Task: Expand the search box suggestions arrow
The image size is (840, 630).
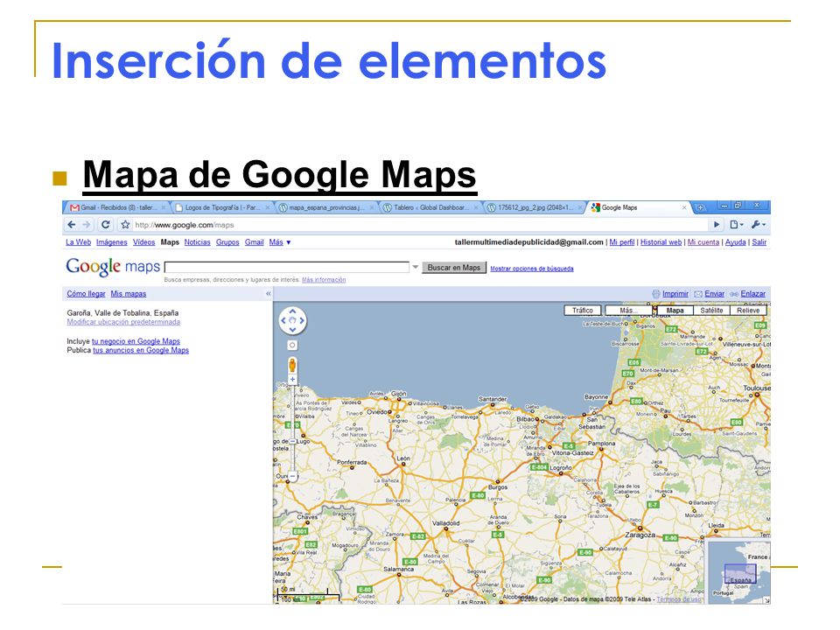Action: pyautogui.click(x=415, y=268)
